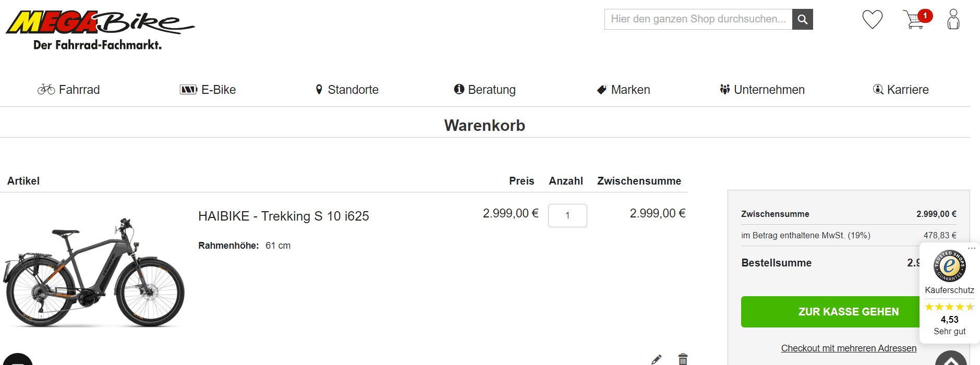Open the Fahrrad menu
This screenshot has width=980, height=365.
[69, 90]
